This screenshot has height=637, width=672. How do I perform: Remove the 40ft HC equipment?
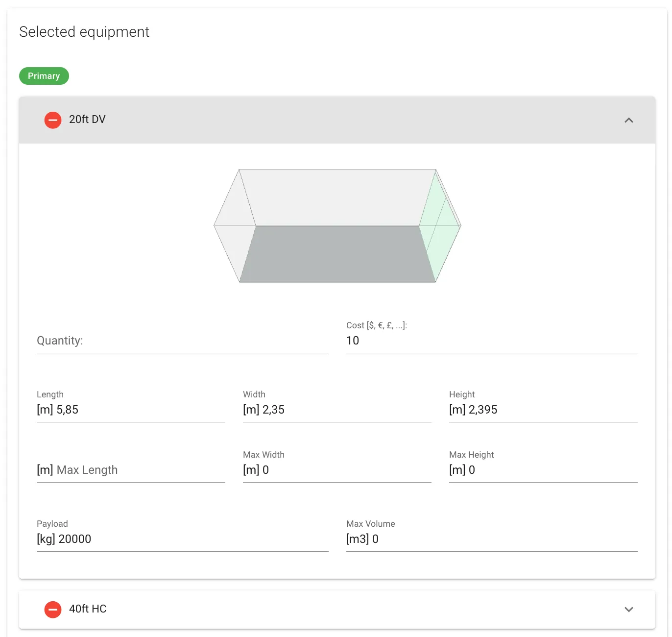coord(52,609)
